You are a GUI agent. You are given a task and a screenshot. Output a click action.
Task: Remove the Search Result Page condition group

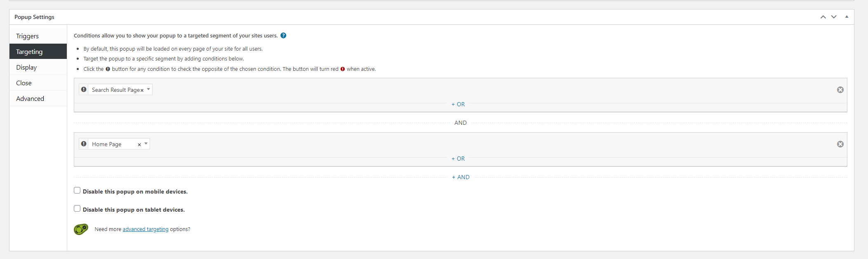[840, 90]
